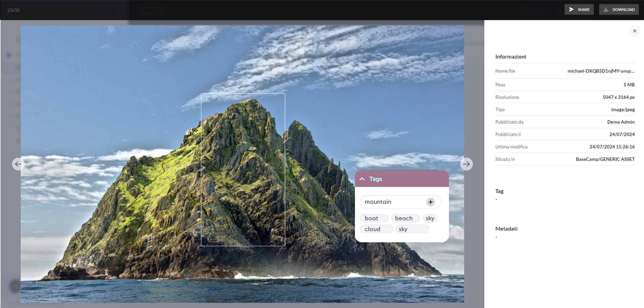This screenshot has width=644, height=308.
Task: Click the last modified time 24/07/2024 15:26:16
Action: (612, 147)
